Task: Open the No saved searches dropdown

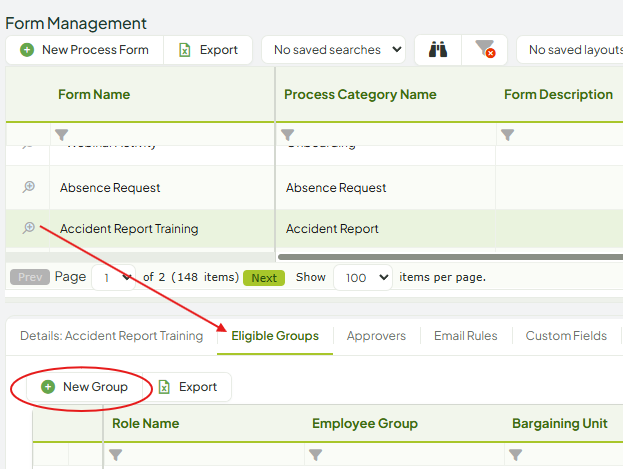Action: tap(333, 50)
